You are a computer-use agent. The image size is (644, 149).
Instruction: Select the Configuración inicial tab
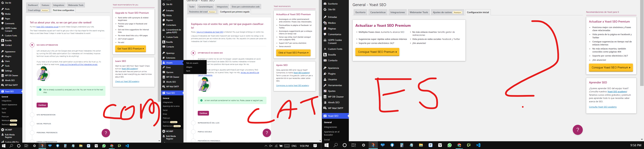(x=478, y=12)
